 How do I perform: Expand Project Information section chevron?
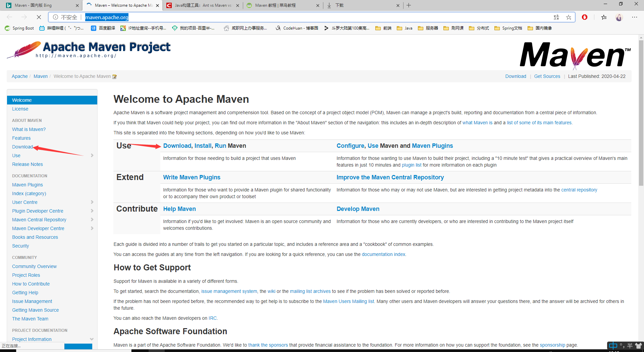point(92,339)
